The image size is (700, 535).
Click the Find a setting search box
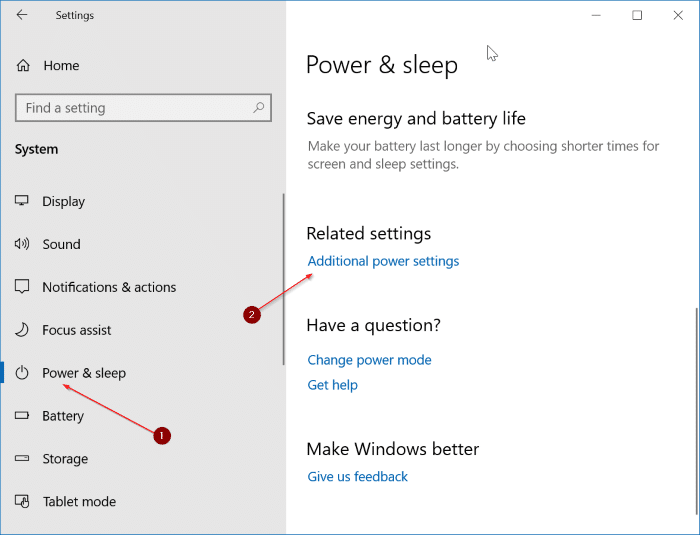tap(143, 108)
